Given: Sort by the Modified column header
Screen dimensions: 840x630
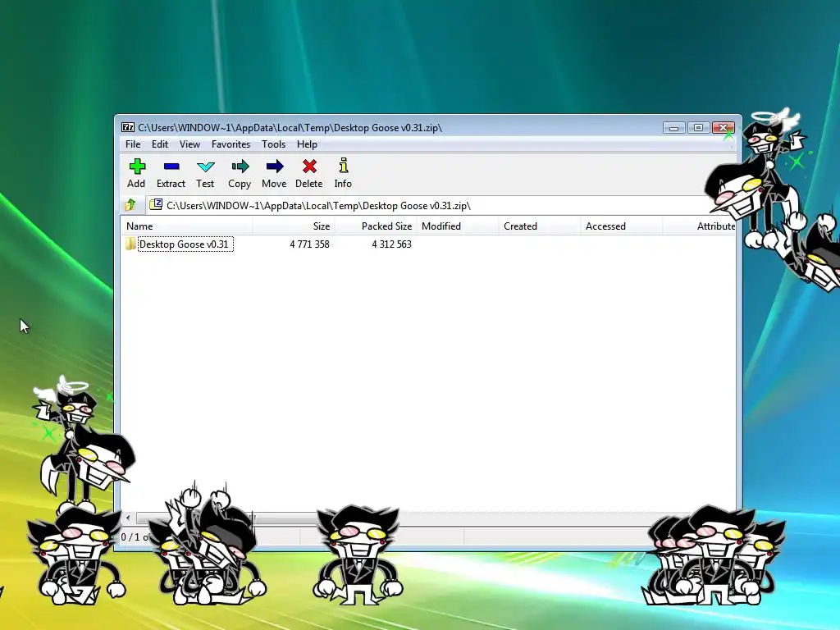Looking at the screenshot, I should 458,226.
